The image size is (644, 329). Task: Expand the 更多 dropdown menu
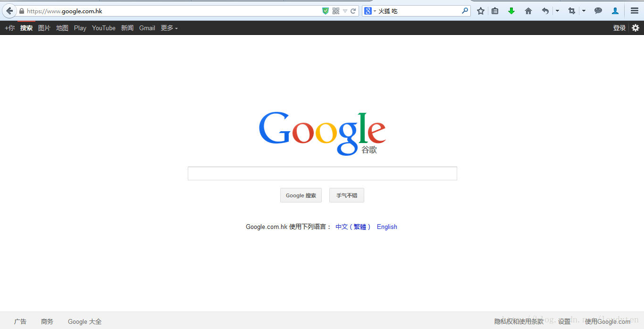[x=169, y=28]
